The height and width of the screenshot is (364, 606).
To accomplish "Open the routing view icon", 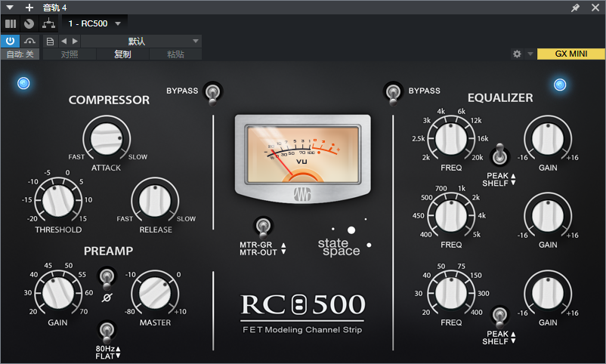I will (48, 24).
